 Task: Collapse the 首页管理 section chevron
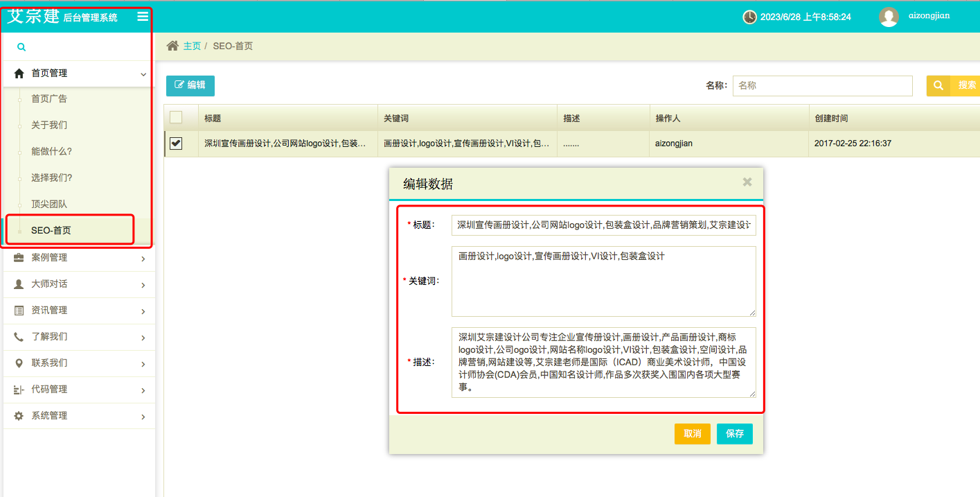point(143,73)
